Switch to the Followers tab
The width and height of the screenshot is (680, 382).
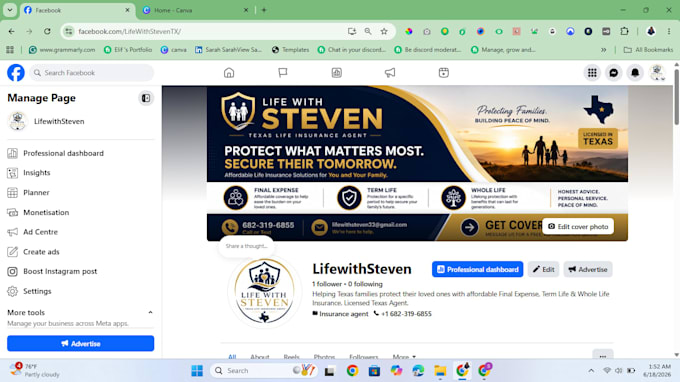pos(363,357)
